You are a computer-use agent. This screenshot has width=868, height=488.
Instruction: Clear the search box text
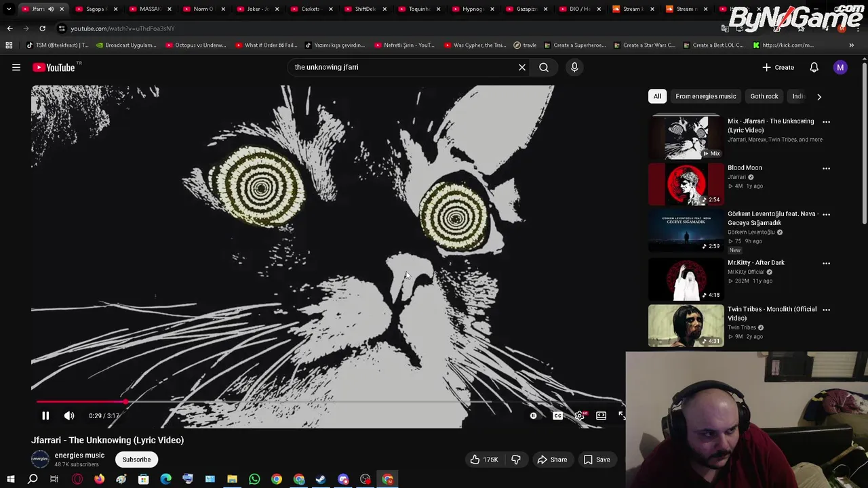pyautogui.click(x=522, y=67)
